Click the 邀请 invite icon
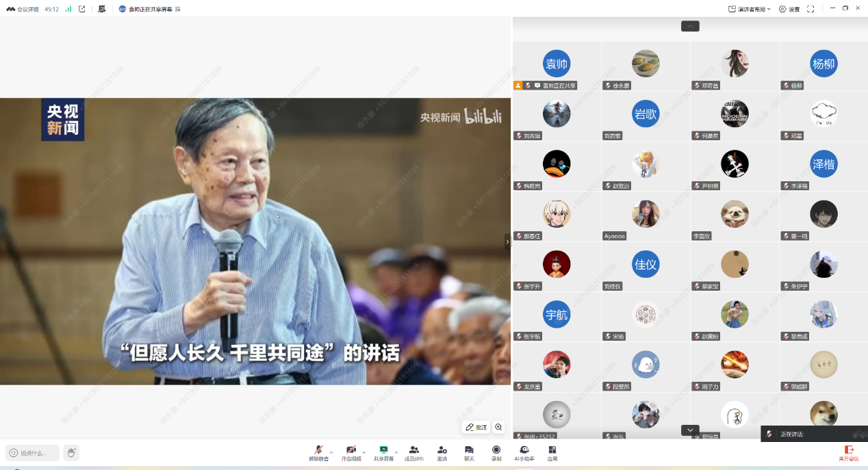 [442, 452]
